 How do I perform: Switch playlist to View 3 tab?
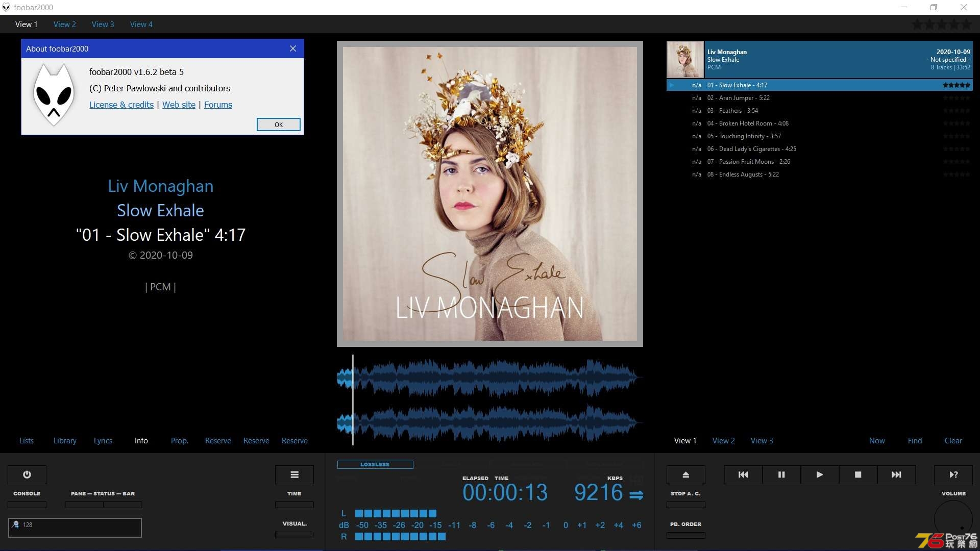coord(762,441)
